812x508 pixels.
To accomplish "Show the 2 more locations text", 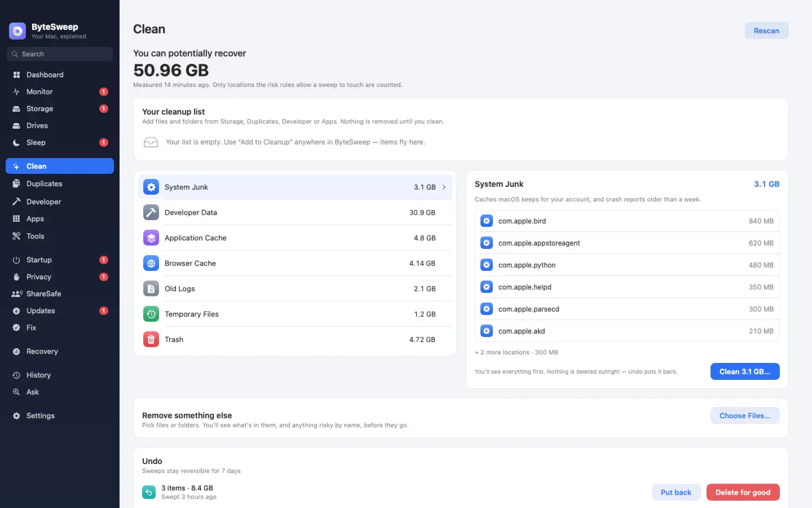I will click(x=516, y=352).
